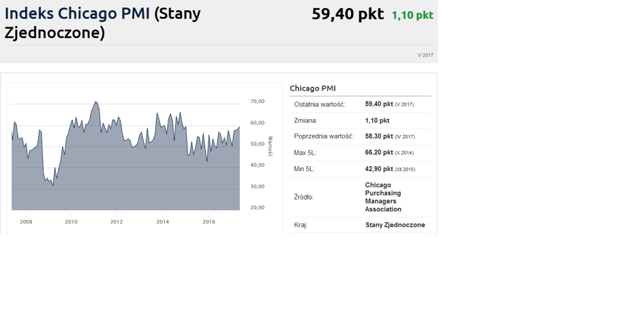The width and height of the screenshot is (644, 310).
Task: Select the 59,40 pkt (V 2017) table value
Action: pyautogui.click(x=389, y=104)
